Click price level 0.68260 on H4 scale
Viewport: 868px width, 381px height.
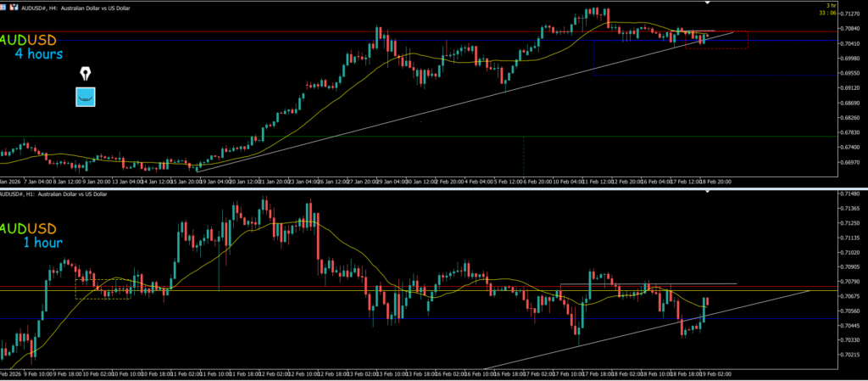[x=848, y=118]
